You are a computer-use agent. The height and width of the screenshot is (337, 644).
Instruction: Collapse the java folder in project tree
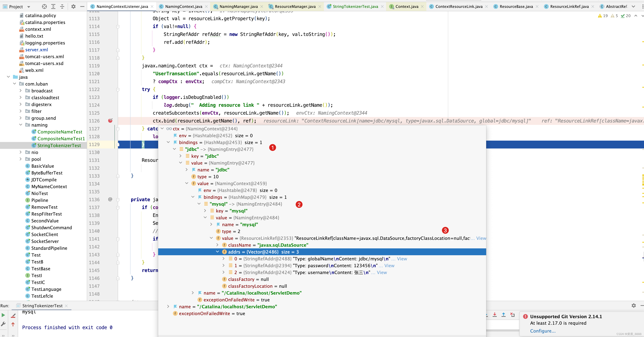point(9,77)
